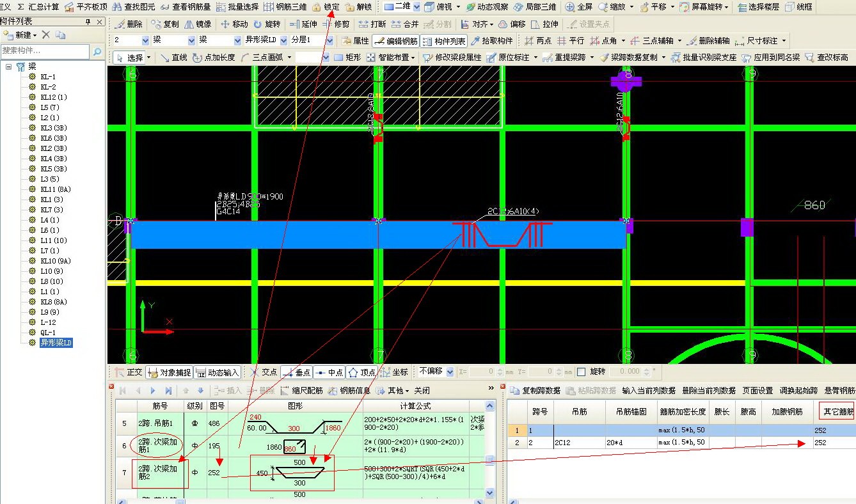Start the 全屏 fullscreen view
856x504 pixels.
[578, 7]
